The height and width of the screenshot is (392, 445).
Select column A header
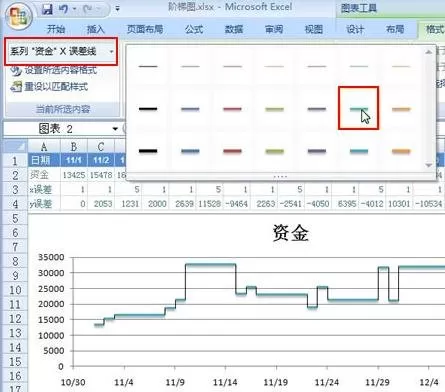tap(44, 146)
